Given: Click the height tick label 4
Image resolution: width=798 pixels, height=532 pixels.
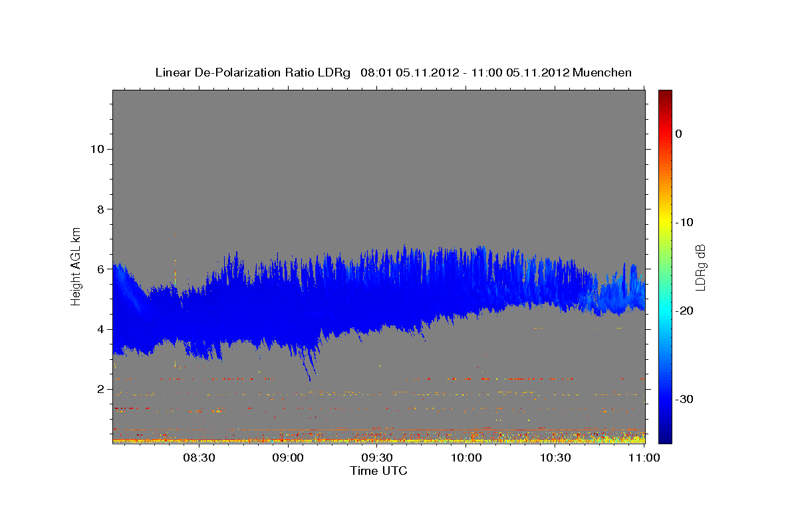Looking at the screenshot, I should (100, 329).
